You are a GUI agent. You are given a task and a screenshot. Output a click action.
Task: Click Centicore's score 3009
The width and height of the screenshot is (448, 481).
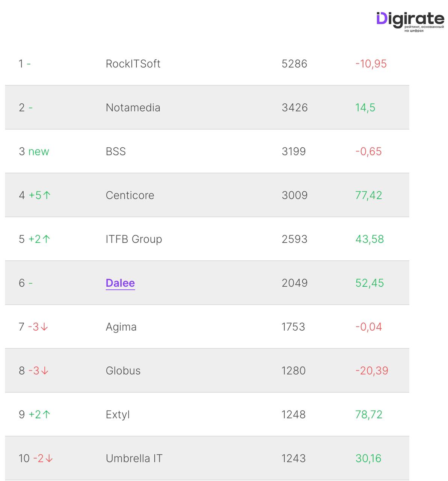point(294,195)
